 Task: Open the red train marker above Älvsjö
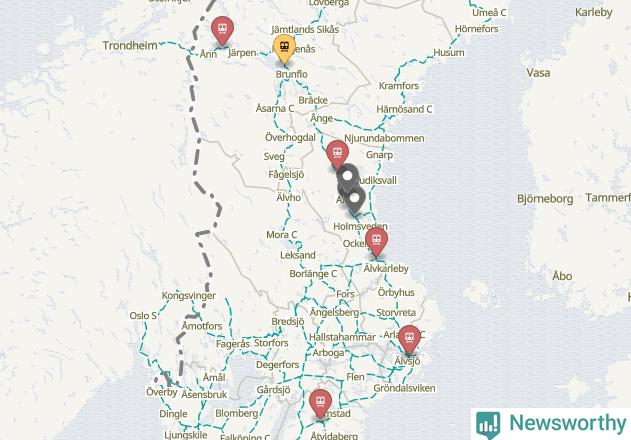[x=409, y=339]
